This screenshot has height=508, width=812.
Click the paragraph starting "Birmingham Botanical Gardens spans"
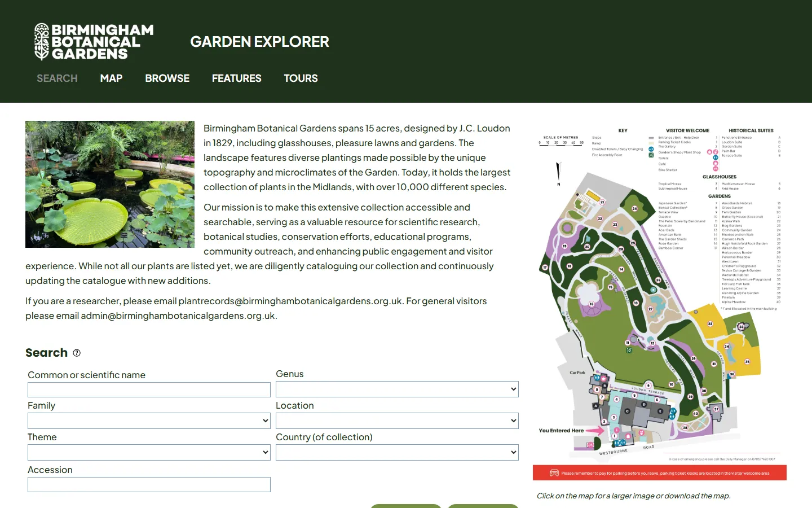357,157
